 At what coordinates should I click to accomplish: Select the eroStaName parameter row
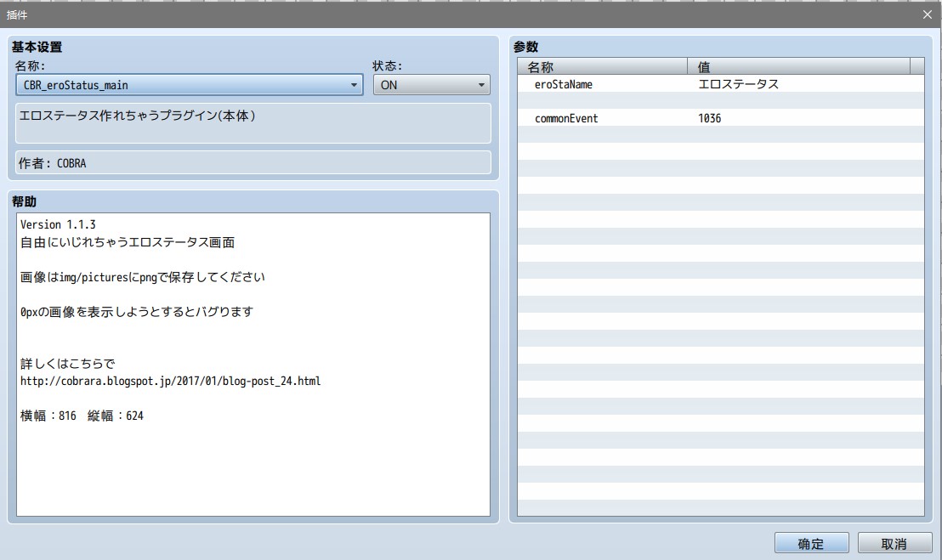pyautogui.click(x=720, y=84)
